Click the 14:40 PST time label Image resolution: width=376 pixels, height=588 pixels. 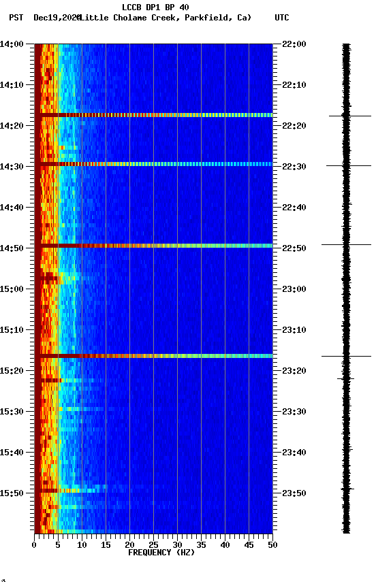12,208
